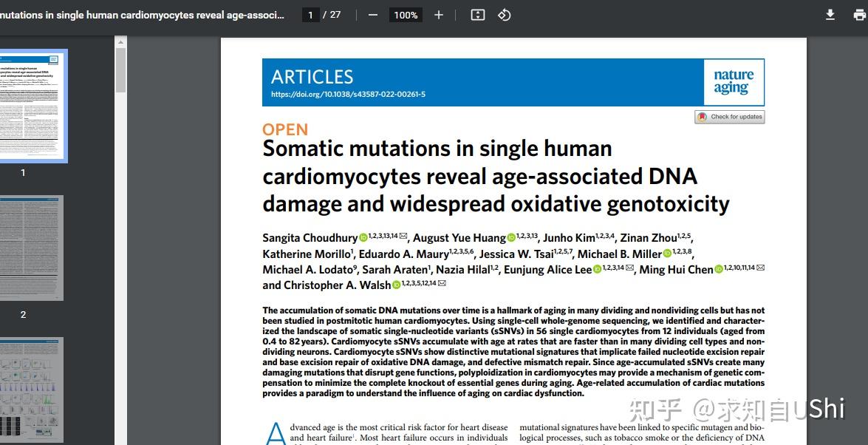This screenshot has height=445, width=868.
Task: Open Eunjung Alice Lee's ORCID icon
Action: point(597,269)
